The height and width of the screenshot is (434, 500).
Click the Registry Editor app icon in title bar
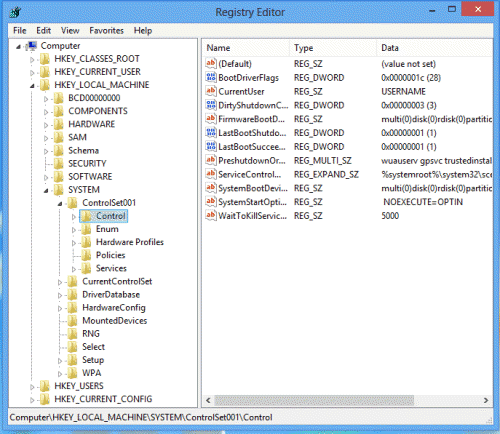click(x=15, y=12)
